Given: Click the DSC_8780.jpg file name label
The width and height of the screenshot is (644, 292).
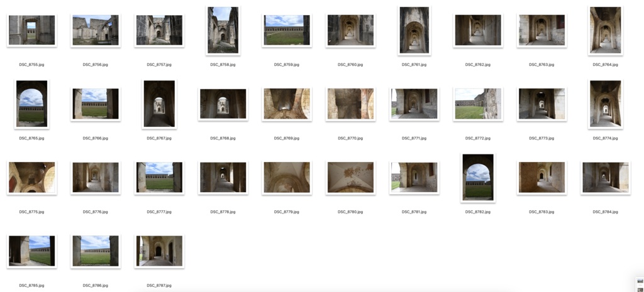Looking at the screenshot, I should pyautogui.click(x=350, y=212).
